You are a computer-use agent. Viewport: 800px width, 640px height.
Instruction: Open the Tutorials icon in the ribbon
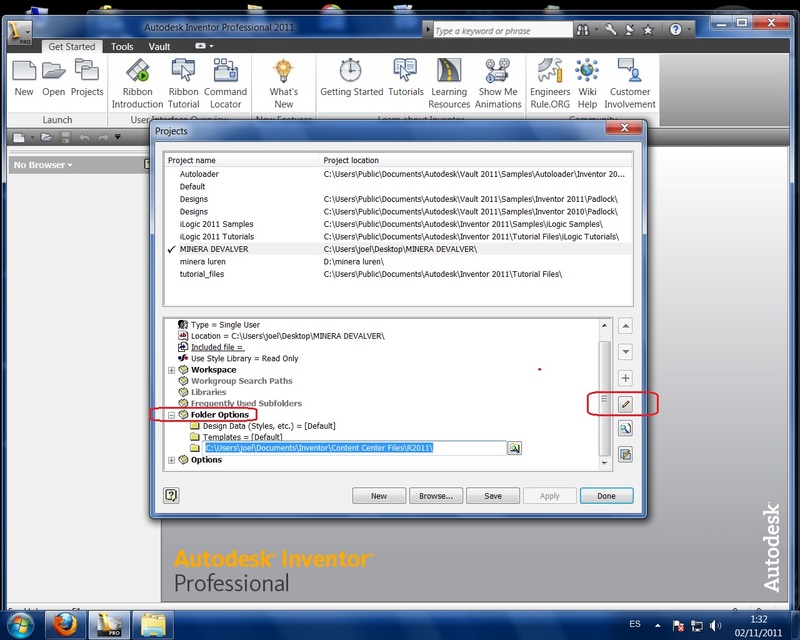[x=406, y=78]
